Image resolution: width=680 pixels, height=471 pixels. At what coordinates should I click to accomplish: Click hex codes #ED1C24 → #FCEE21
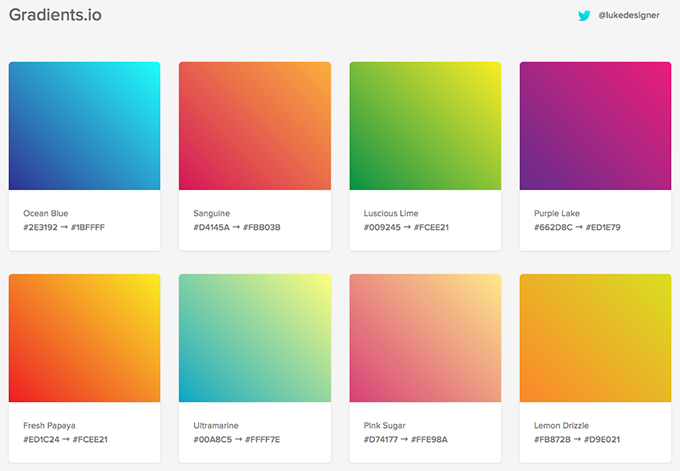pyautogui.click(x=65, y=439)
